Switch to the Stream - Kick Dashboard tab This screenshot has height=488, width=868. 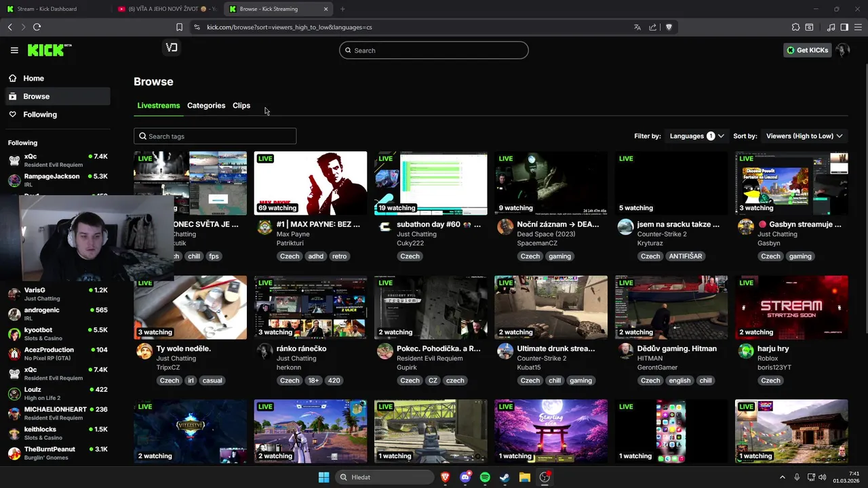[x=56, y=9]
